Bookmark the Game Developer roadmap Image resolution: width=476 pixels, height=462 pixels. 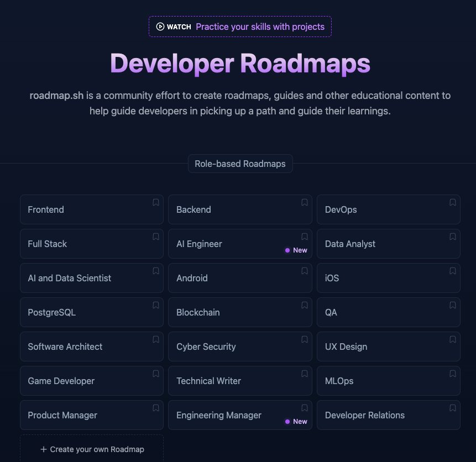click(x=156, y=374)
